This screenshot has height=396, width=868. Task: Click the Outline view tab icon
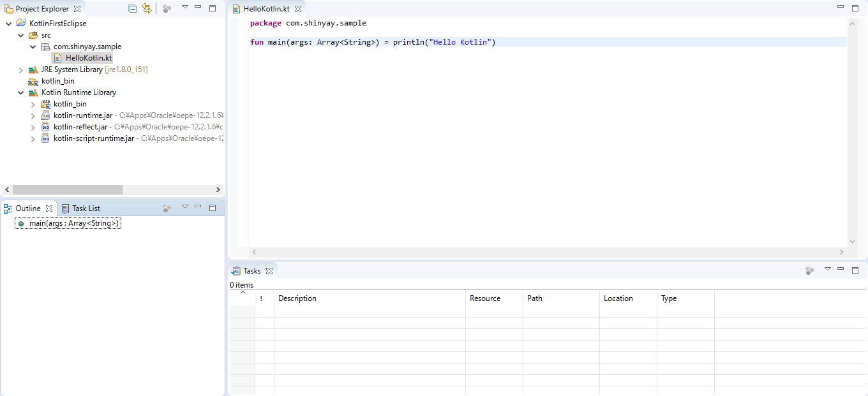6,208
